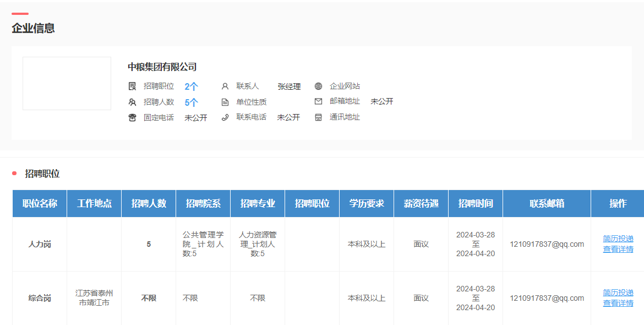
Task: Click the 通讯地址 building icon
Action: (318, 117)
